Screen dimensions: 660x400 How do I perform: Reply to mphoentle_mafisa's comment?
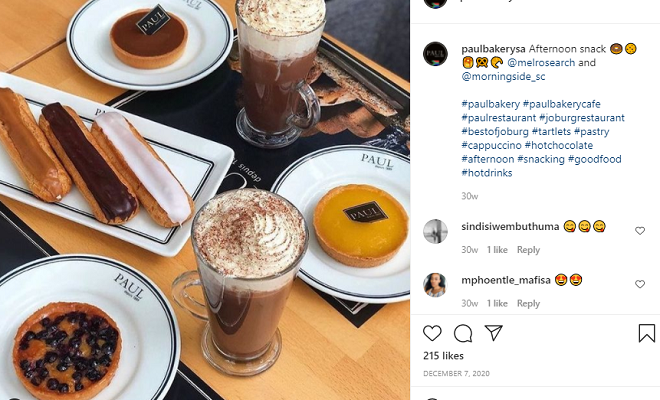528,303
